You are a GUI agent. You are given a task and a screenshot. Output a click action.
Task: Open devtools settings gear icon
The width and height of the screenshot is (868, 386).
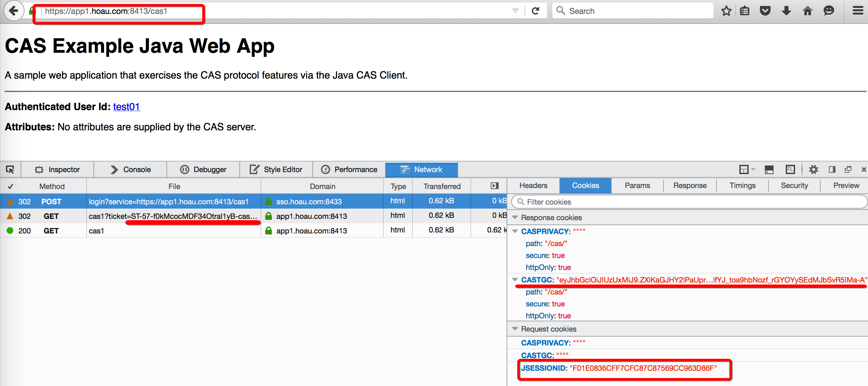coord(813,169)
